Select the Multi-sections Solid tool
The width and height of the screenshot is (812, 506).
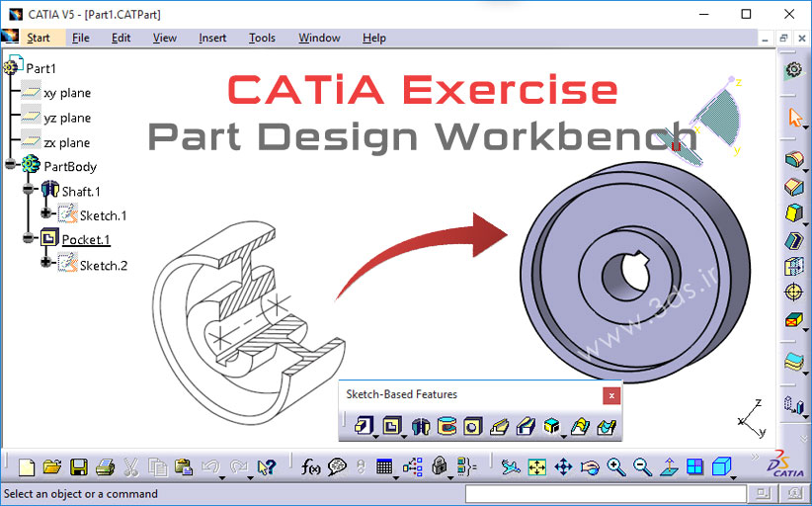coord(580,427)
